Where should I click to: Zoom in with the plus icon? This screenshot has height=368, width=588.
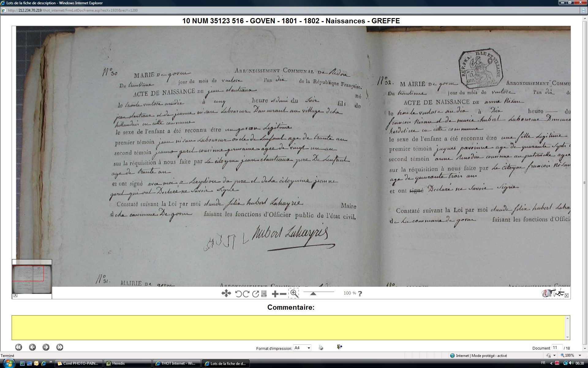275,294
